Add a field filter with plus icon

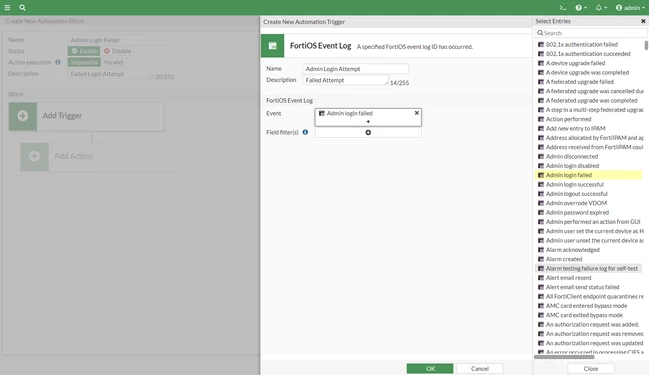coord(368,132)
